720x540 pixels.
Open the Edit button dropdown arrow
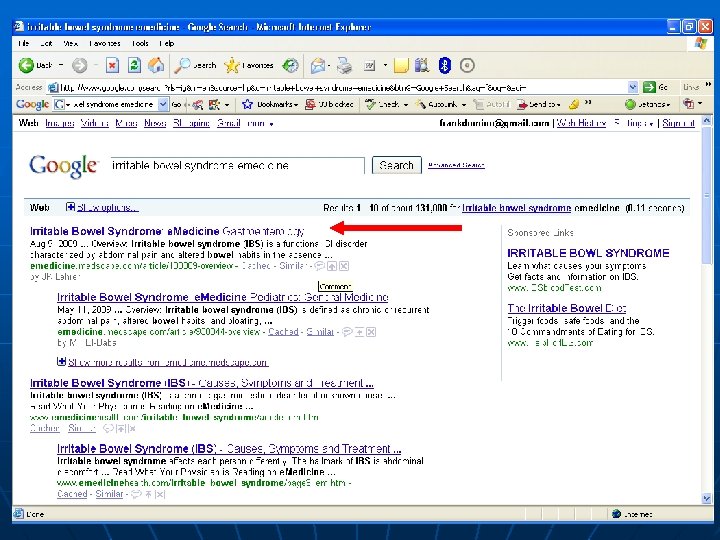[x=385, y=66]
